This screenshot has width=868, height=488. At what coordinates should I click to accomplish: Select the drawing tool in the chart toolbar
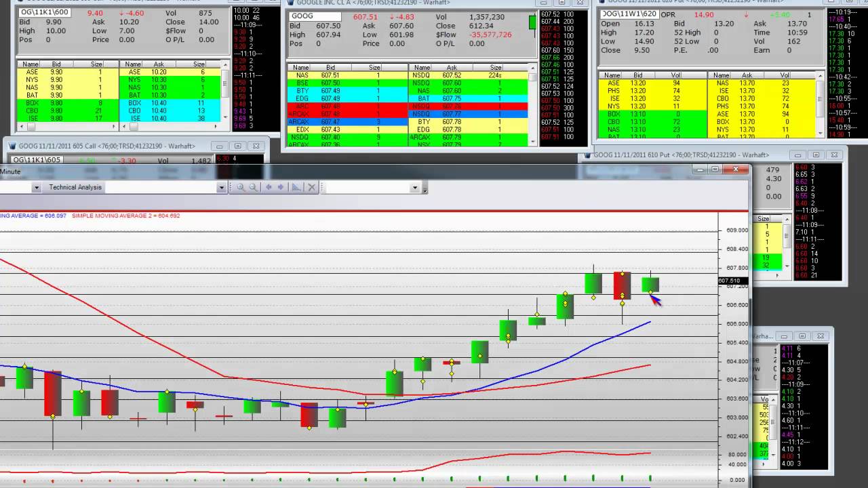pos(296,187)
